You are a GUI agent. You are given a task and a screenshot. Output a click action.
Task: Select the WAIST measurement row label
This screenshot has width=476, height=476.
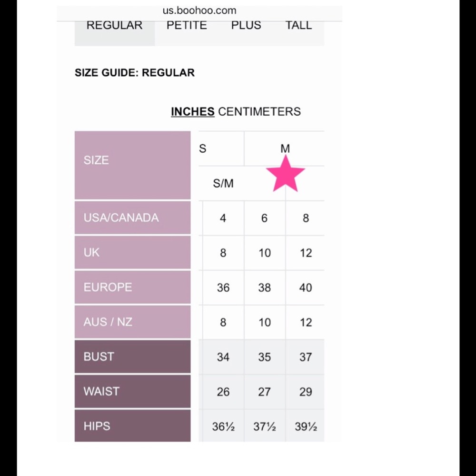133,391
